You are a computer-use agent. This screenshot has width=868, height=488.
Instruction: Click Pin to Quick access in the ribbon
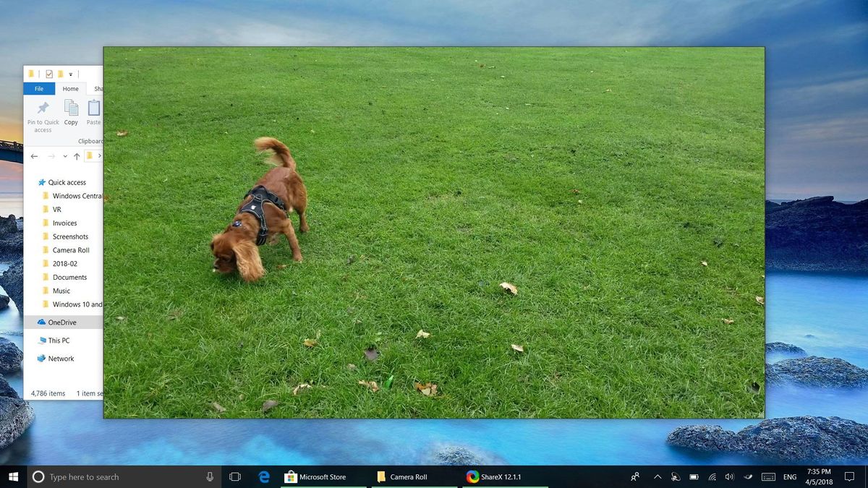coord(42,116)
